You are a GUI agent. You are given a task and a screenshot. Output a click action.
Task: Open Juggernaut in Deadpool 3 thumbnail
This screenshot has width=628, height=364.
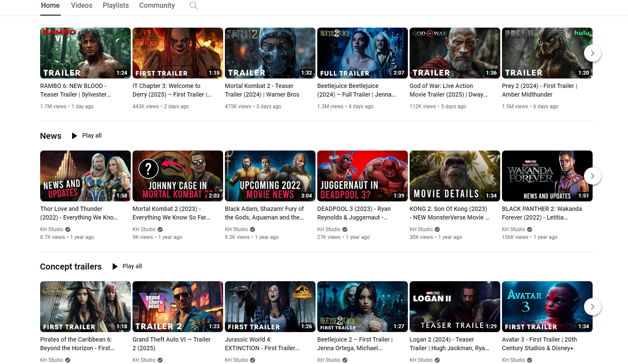(363, 176)
